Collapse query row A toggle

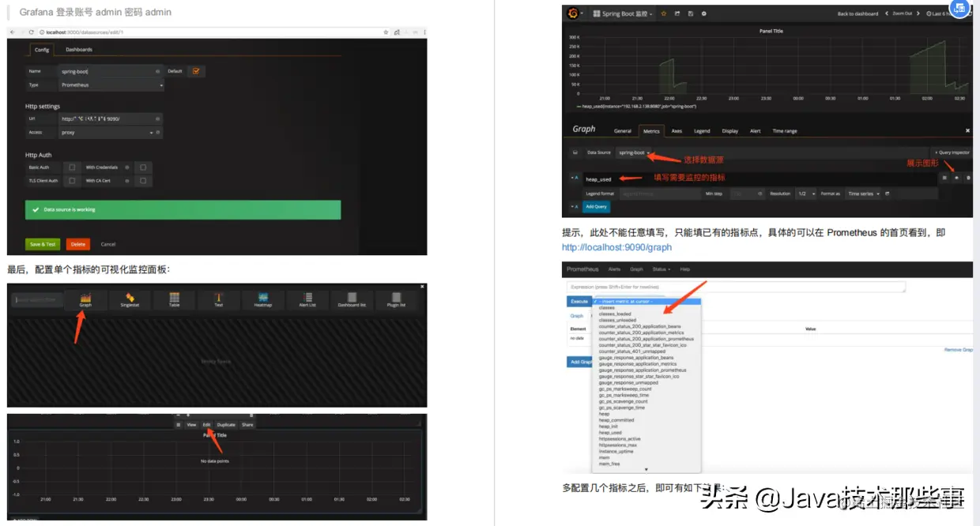(575, 178)
